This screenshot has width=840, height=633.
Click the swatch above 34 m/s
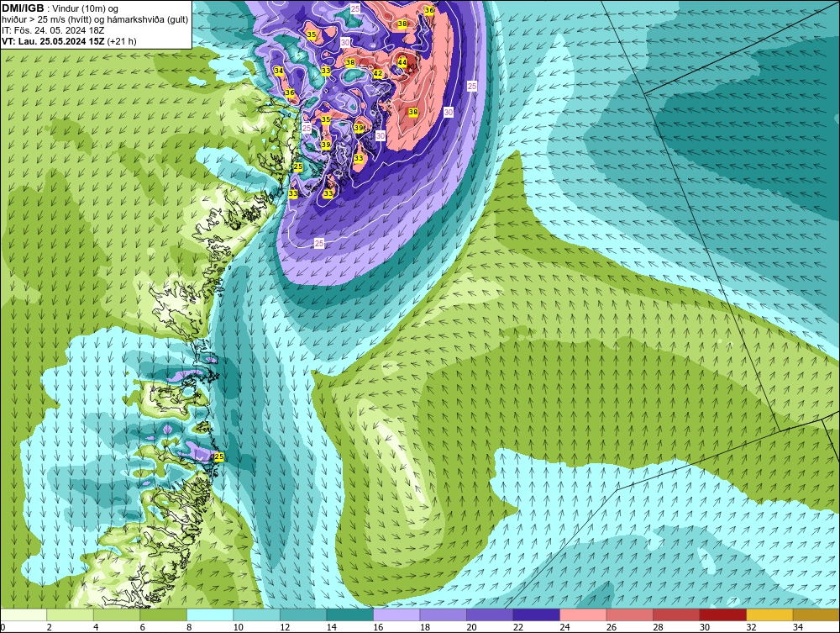point(816,615)
